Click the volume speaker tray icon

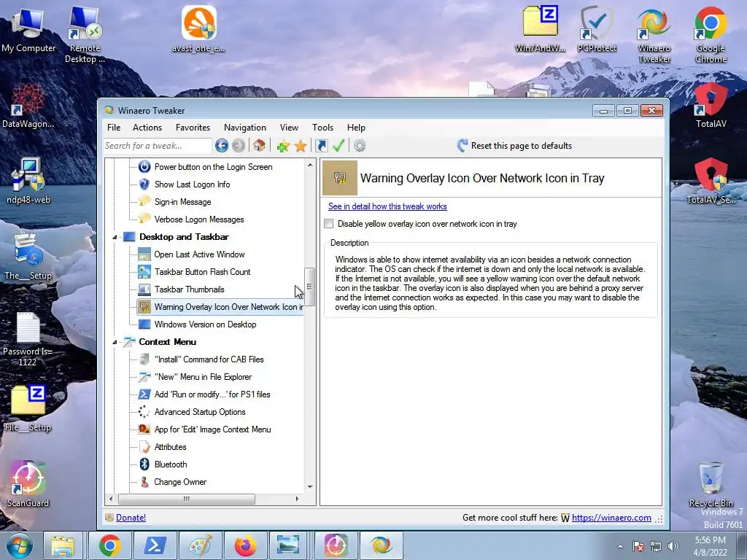pos(673,547)
